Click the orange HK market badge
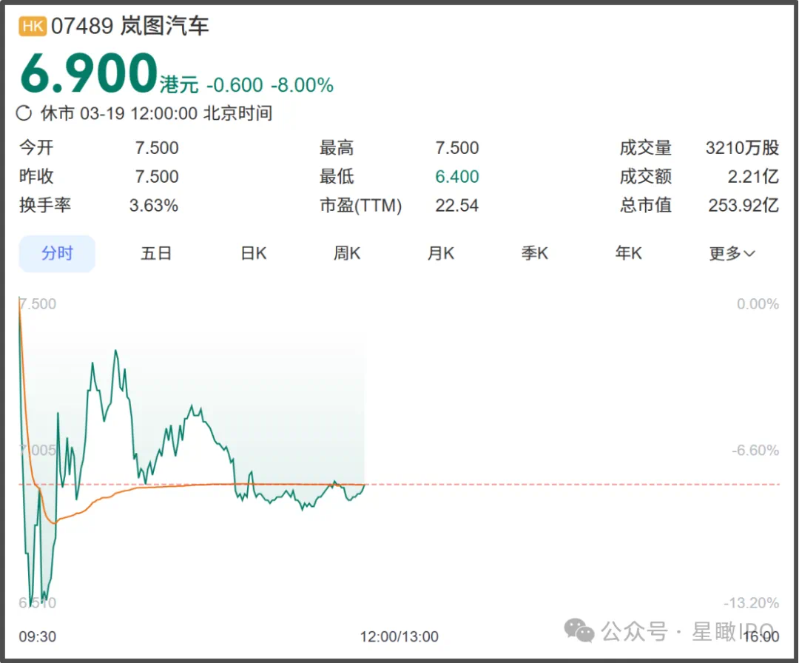Screen dimensions: 799x663 pyautogui.click(x=33, y=27)
